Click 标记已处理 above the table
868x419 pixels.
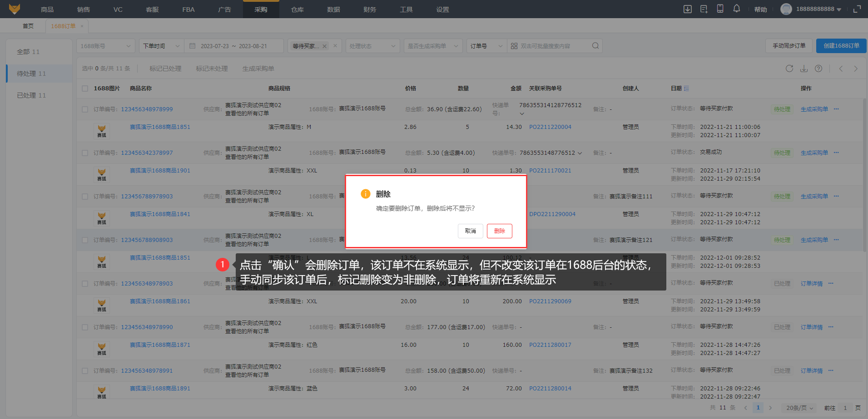tap(165, 69)
